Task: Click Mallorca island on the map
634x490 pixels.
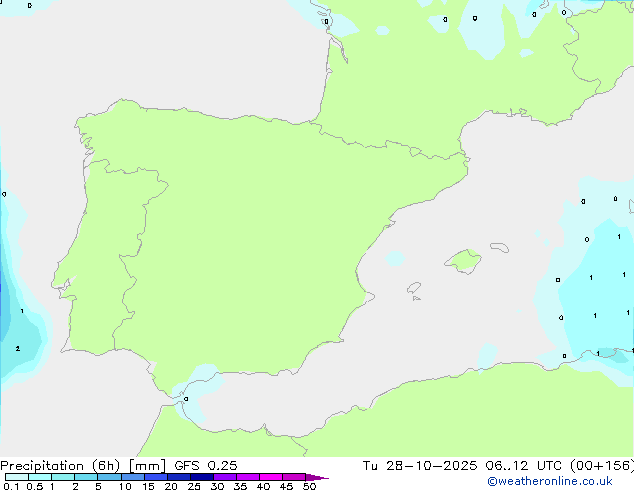Action: pos(463,261)
